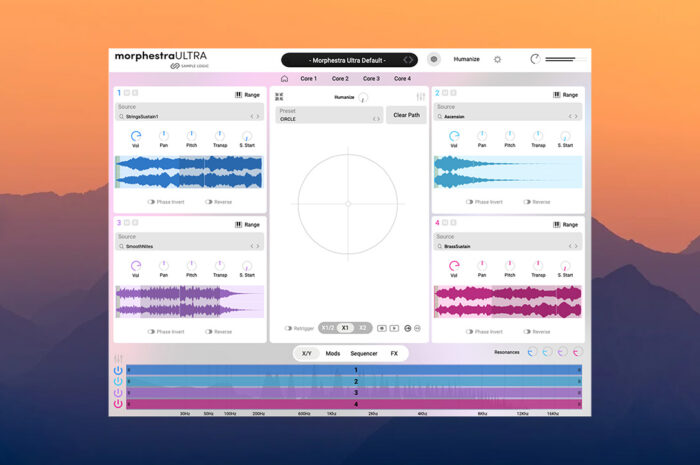Enable the Retrigger switch

coord(288,328)
